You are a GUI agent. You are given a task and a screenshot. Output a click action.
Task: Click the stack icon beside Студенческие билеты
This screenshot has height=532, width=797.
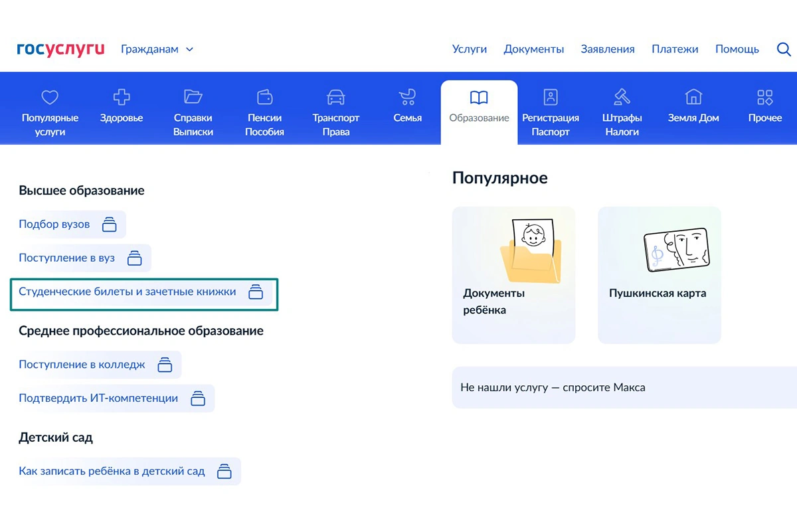(256, 292)
